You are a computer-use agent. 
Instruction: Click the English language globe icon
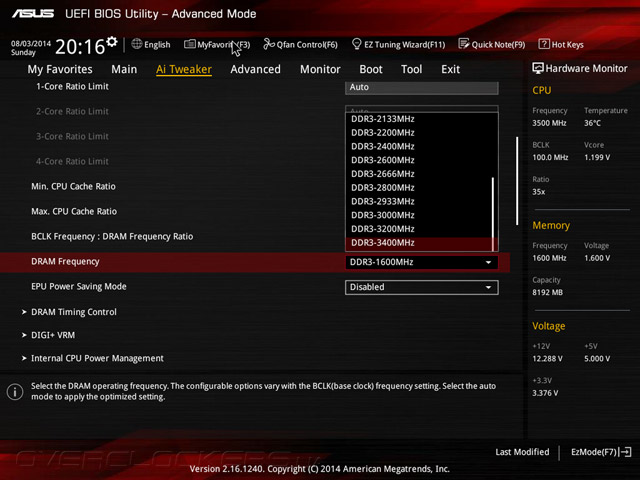137,44
